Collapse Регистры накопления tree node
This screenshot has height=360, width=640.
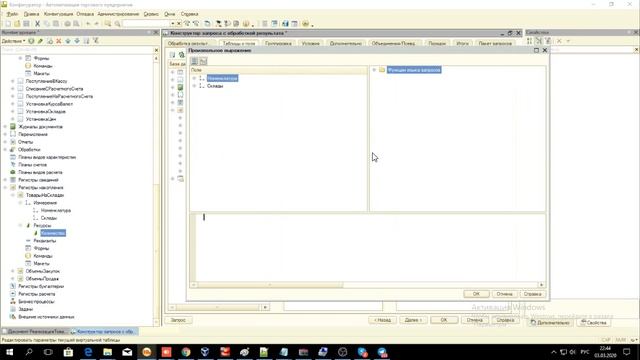pos(5,187)
